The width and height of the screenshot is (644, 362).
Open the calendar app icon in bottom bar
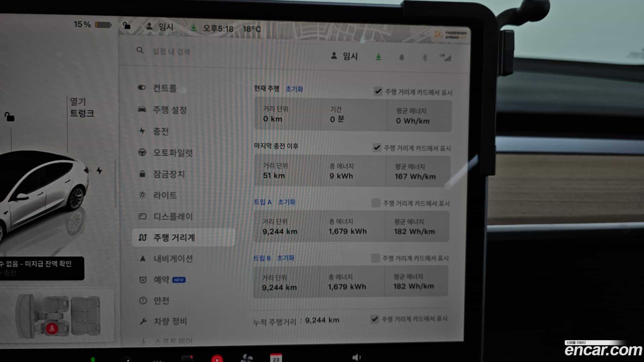click(x=276, y=358)
